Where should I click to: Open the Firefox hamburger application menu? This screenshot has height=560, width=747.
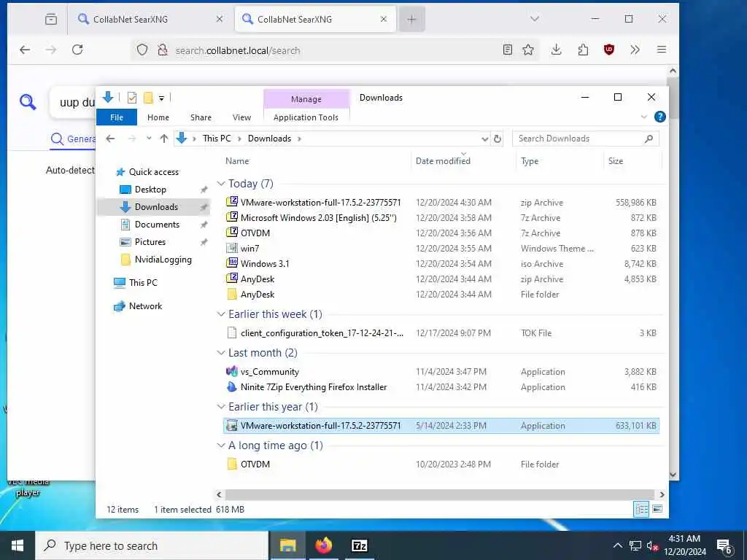[x=661, y=50]
